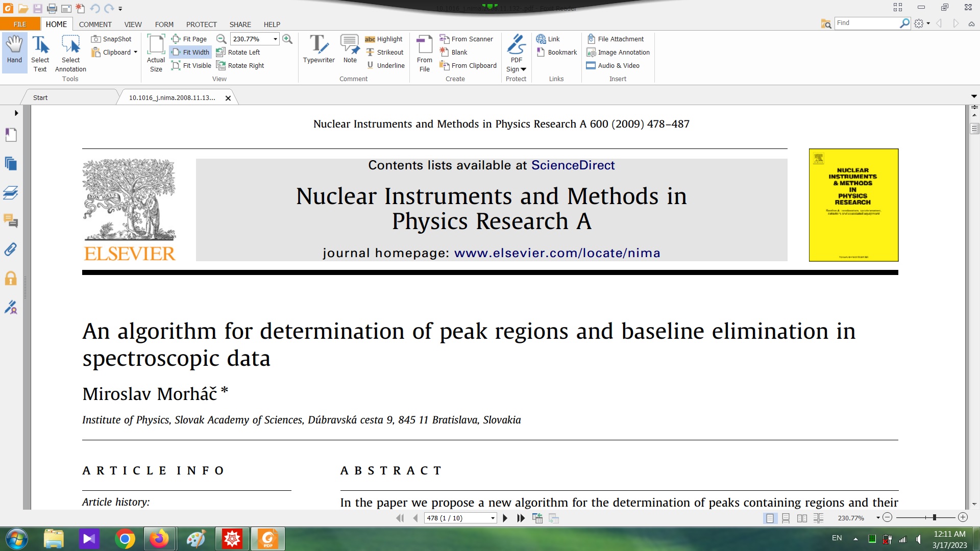980x551 pixels.
Task: Expand the left navigation panel arrow
Action: (x=16, y=113)
